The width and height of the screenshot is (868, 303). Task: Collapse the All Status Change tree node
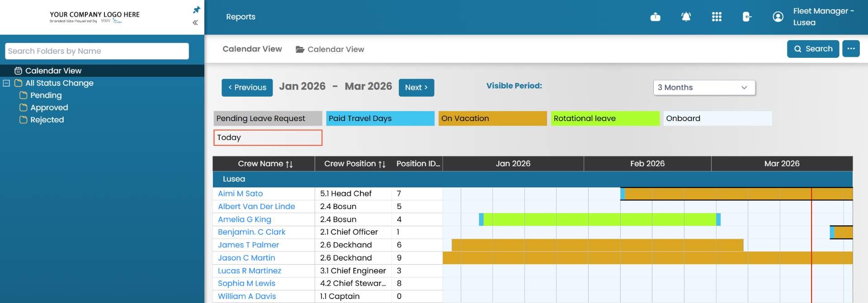pyautogui.click(x=6, y=83)
